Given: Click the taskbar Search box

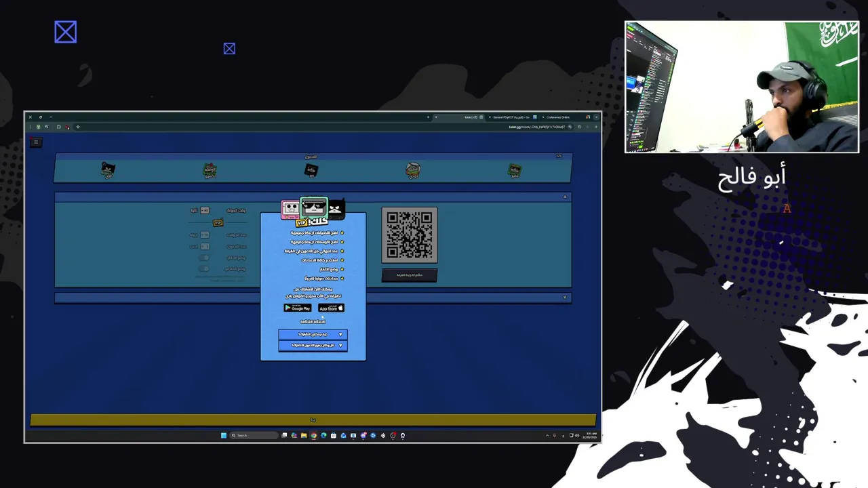Looking at the screenshot, I should pos(254,435).
